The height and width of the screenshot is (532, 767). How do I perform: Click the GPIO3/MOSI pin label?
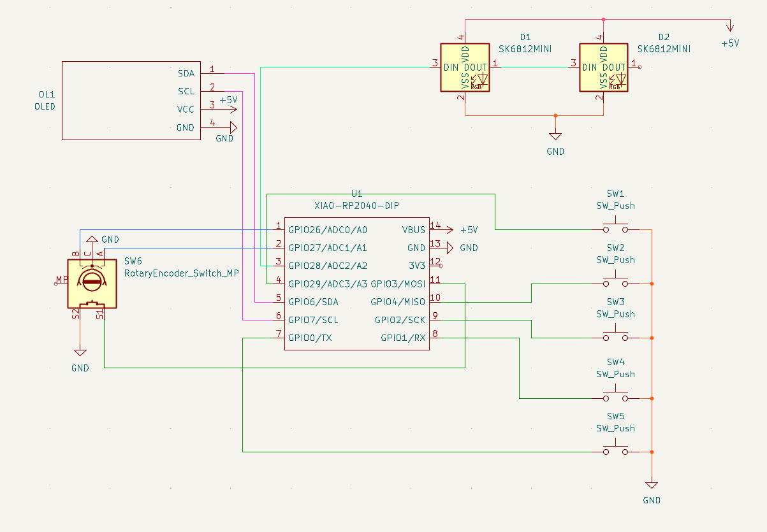click(x=398, y=284)
